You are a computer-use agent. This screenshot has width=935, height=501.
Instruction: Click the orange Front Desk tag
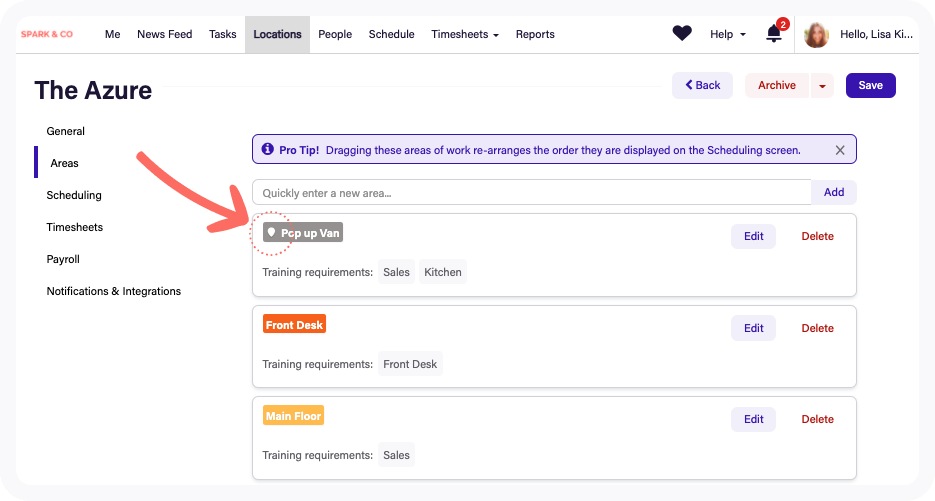[294, 324]
